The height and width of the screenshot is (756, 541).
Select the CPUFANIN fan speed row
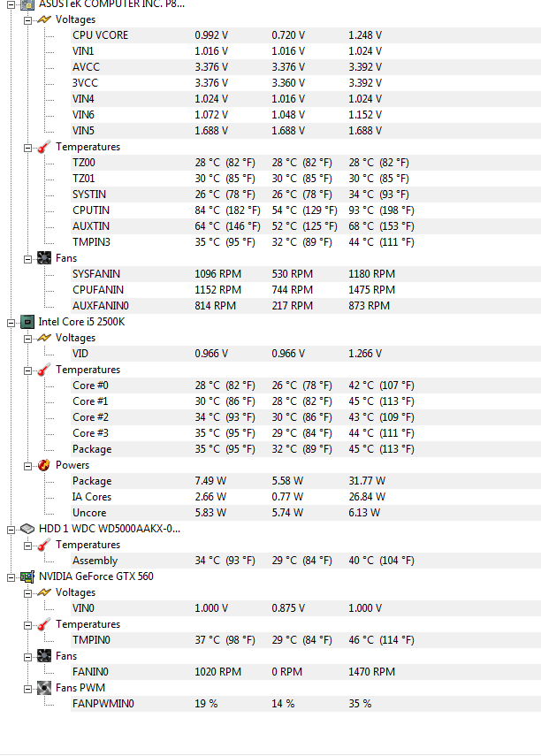click(306, 290)
